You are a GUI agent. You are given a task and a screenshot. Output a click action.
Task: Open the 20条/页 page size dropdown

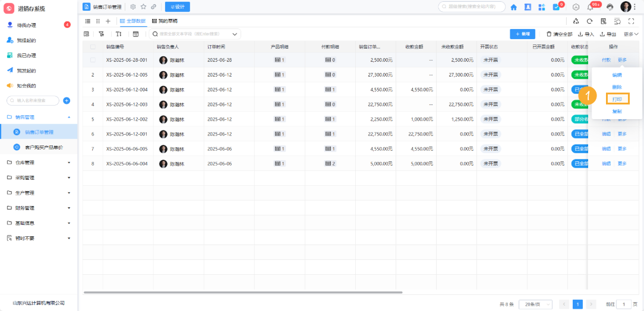point(535,304)
